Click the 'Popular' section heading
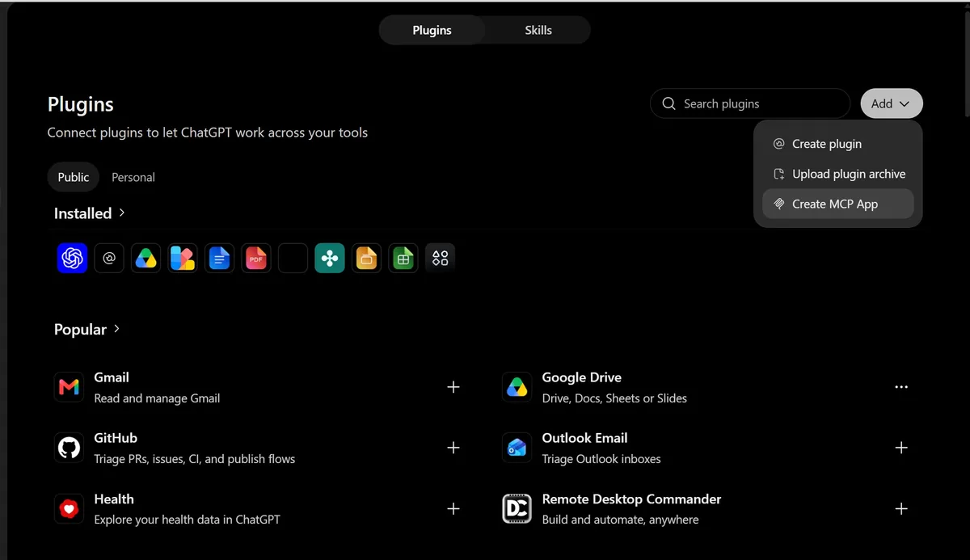 (x=80, y=330)
